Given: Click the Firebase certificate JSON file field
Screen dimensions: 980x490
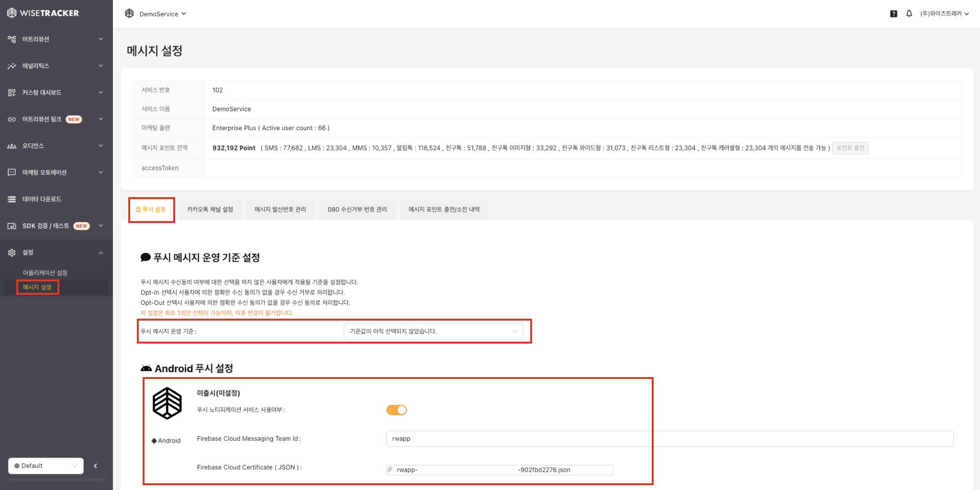Looking at the screenshot, I should click(500, 470).
